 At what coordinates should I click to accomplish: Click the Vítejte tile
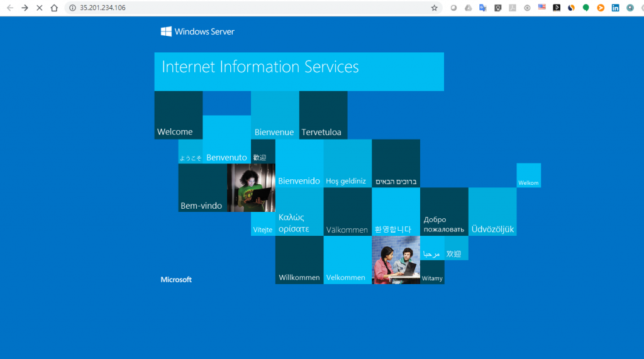[263, 224]
